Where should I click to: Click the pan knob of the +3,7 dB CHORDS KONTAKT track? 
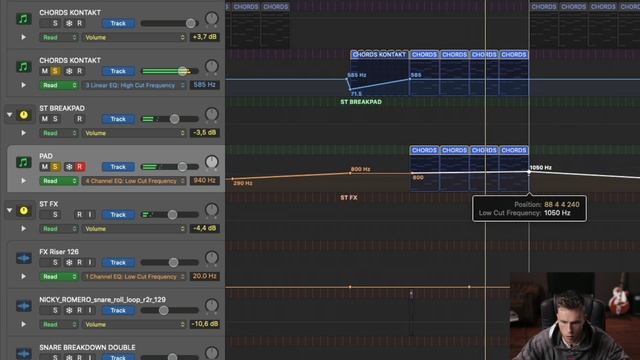(x=211, y=18)
